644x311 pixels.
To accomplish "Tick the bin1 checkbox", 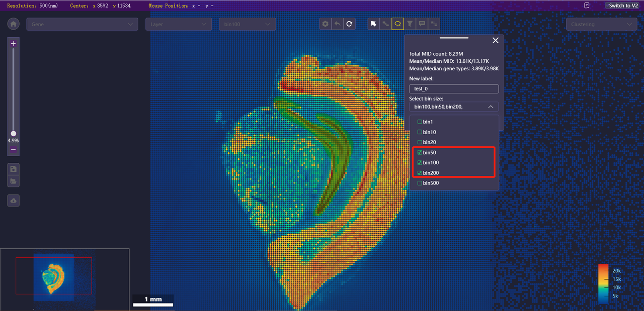I will tap(420, 122).
